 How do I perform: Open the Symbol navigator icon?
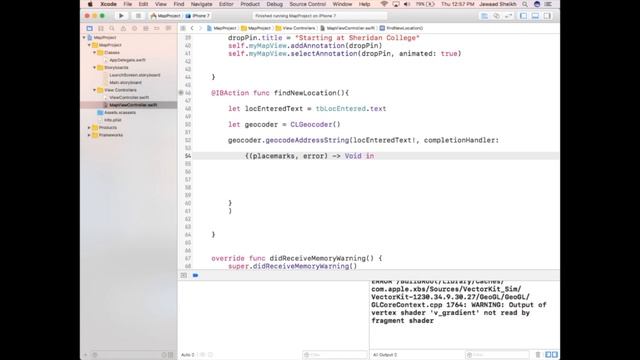pos(101,28)
